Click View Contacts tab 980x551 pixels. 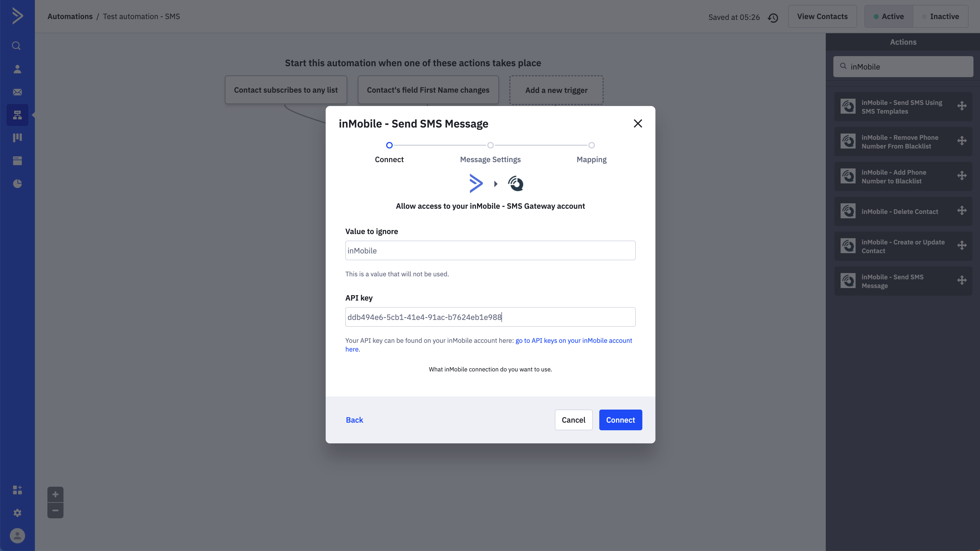[x=822, y=16]
